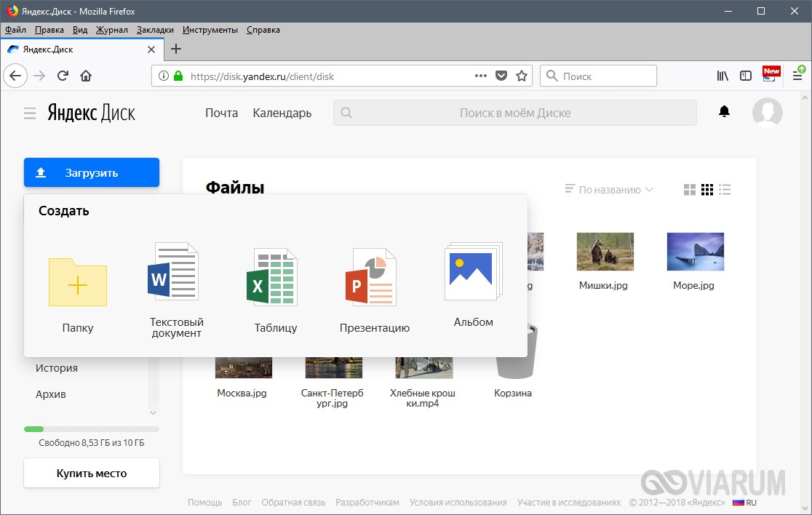Click the Загрузить upload button

pyautogui.click(x=92, y=172)
